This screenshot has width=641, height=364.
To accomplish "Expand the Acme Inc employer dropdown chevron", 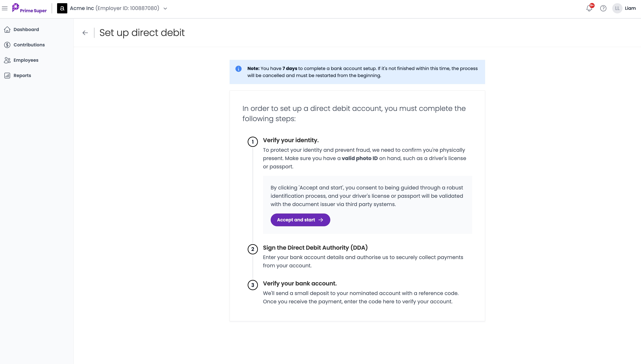I will pos(165,9).
